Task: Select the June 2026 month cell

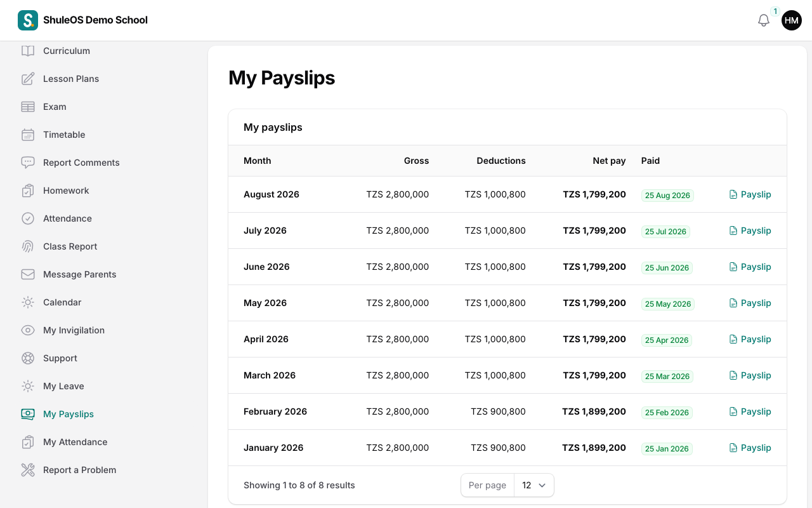Action: pyautogui.click(x=266, y=267)
